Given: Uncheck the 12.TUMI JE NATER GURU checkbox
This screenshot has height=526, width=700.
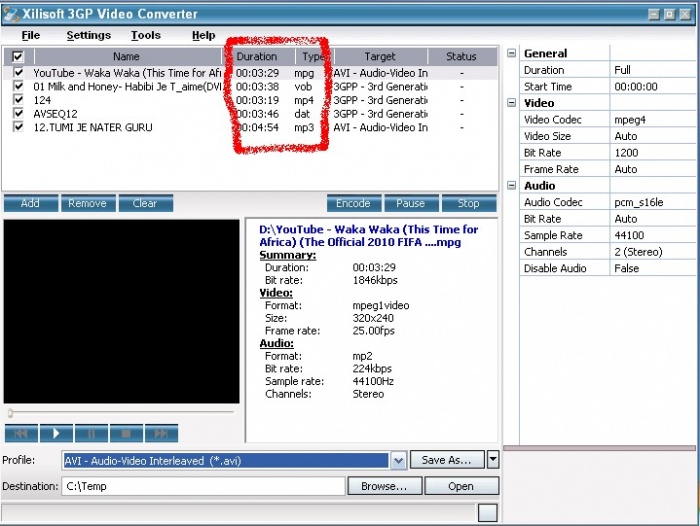Looking at the screenshot, I should click(x=18, y=127).
